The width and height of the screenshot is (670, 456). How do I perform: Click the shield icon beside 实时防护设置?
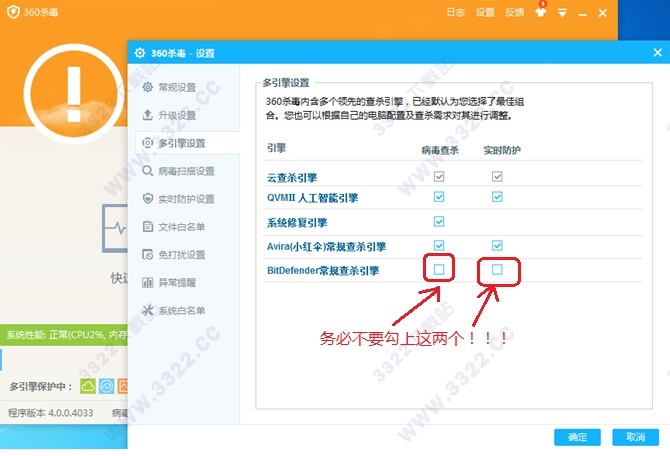click(x=147, y=199)
